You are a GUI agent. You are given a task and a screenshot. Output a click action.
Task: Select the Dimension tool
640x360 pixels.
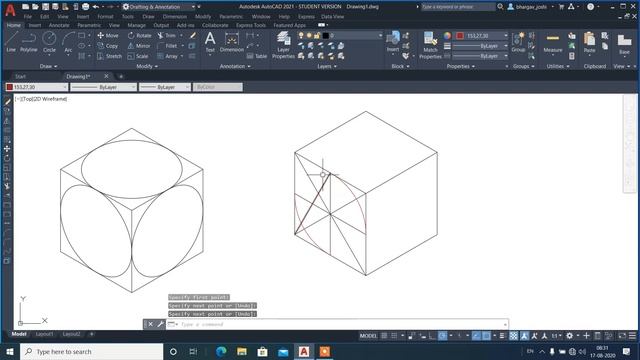[231, 42]
